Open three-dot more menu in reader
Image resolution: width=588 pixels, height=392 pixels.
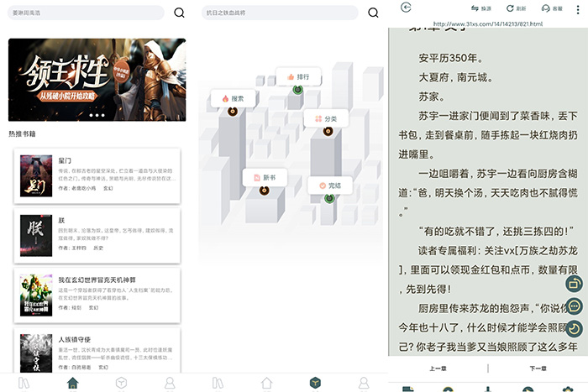pos(578,8)
